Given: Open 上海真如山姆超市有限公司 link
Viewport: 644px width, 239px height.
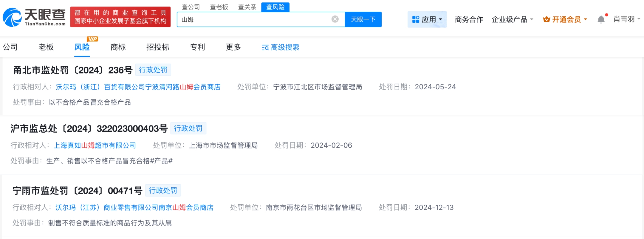Looking at the screenshot, I should pyautogui.click(x=95, y=145).
